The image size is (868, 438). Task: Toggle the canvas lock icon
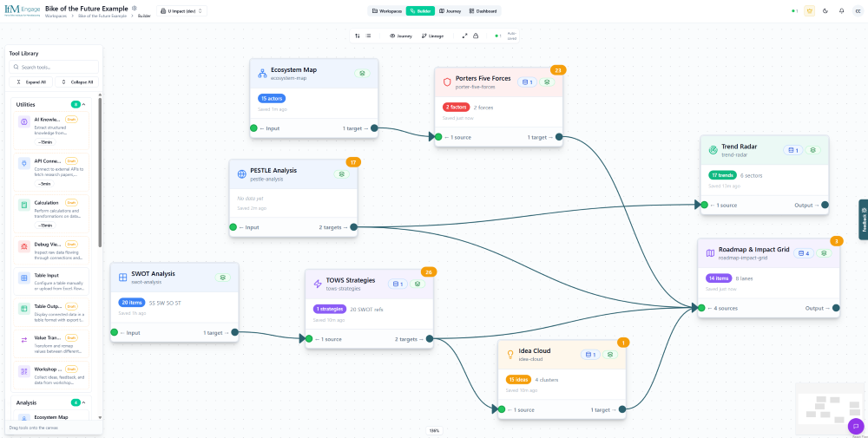tap(476, 36)
